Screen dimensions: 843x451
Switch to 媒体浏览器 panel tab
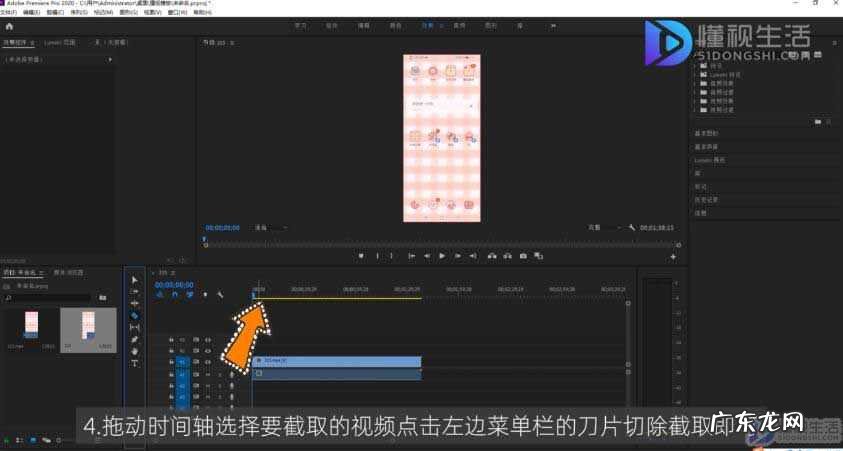[68, 273]
